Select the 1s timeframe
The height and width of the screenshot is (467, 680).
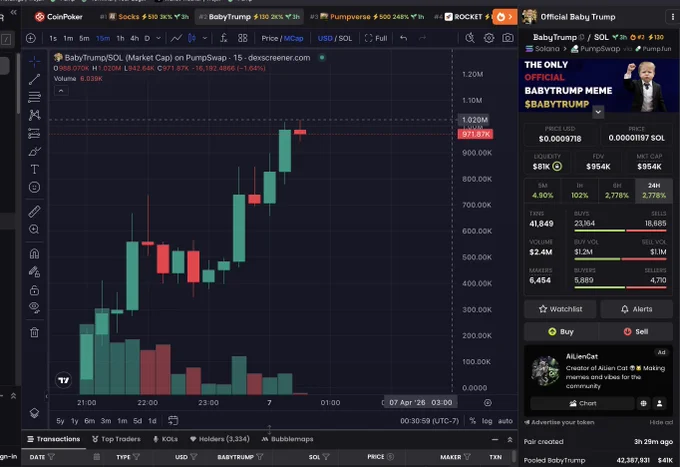click(x=53, y=38)
